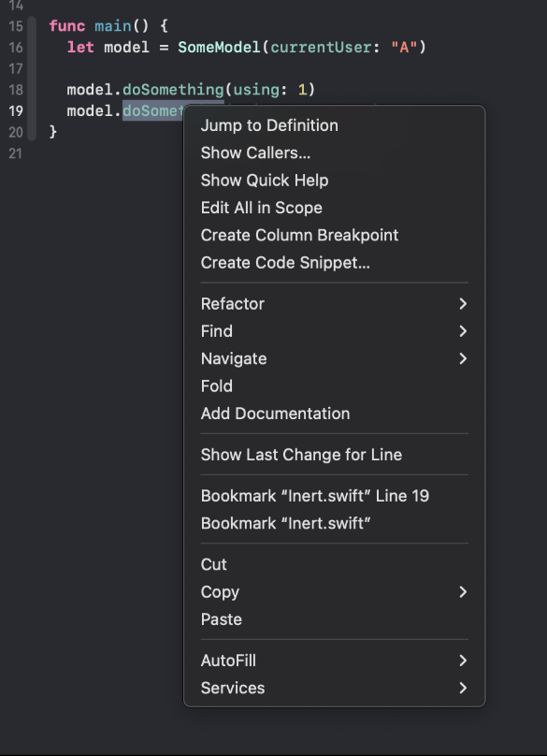Choose Bookmark "Inert.swift" file entry
Screen dimensions: 547x756
click(334, 524)
